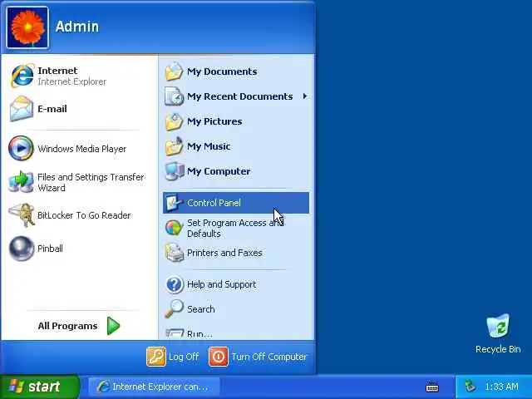This screenshot has width=532, height=399.
Task: Click the My Documents folder icon
Action: point(175,71)
